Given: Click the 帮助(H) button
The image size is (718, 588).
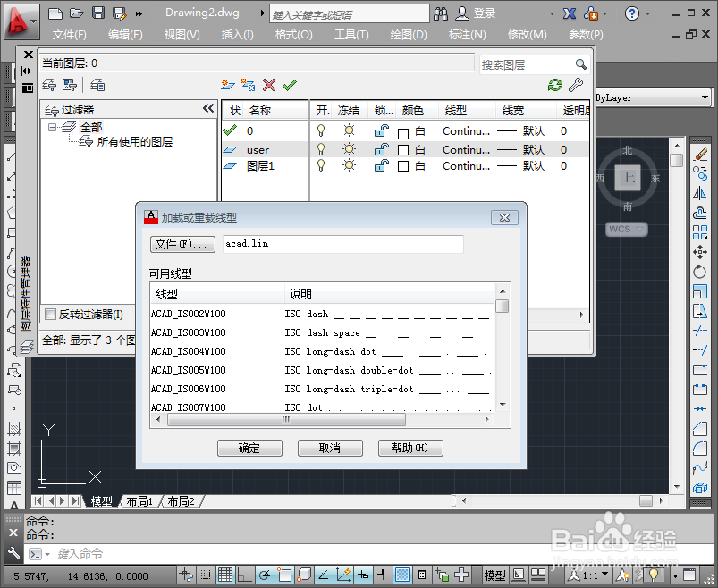Looking at the screenshot, I should [x=410, y=448].
